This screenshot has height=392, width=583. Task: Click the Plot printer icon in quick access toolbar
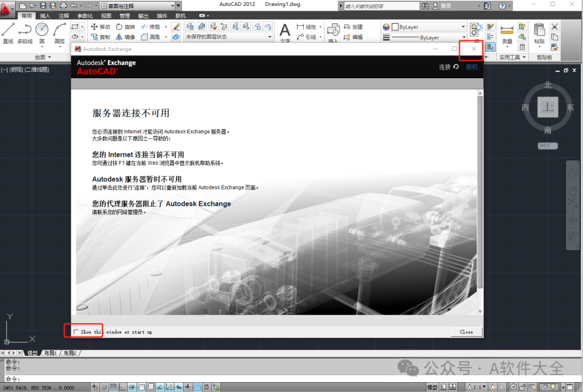click(63, 5)
